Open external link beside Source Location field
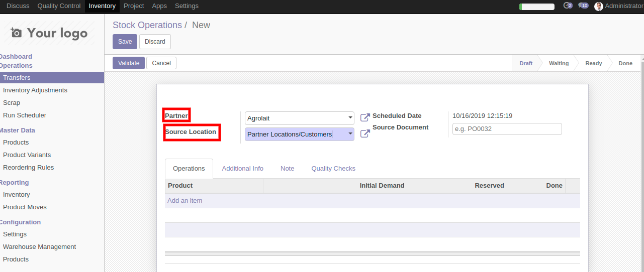The image size is (644, 272). coord(365,134)
